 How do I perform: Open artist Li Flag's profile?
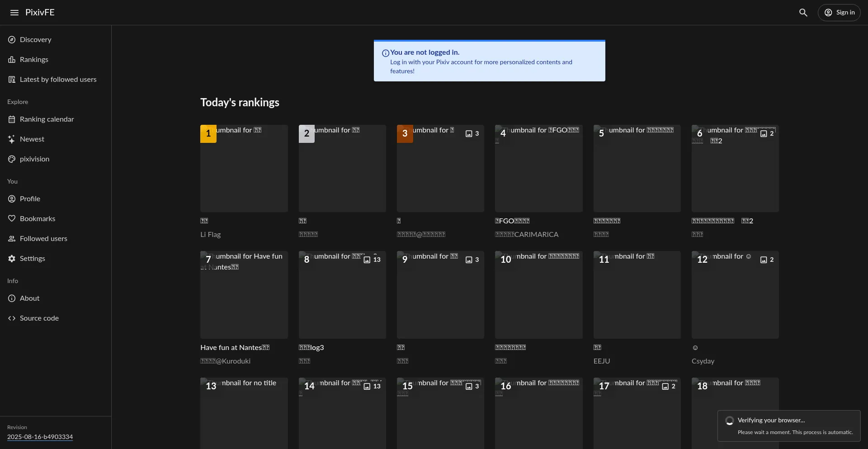click(x=211, y=235)
